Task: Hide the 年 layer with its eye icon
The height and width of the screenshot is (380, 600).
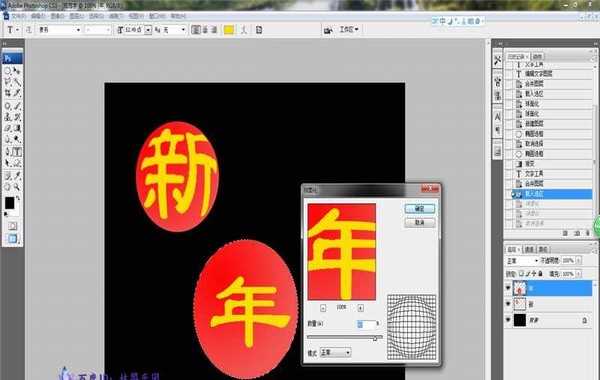Action: pyautogui.click(x=508, y=288)
